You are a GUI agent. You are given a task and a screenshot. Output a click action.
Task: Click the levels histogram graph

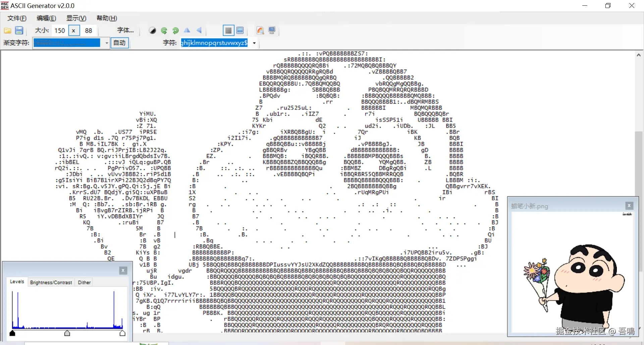pyautogui.click(x=67, y=309)
